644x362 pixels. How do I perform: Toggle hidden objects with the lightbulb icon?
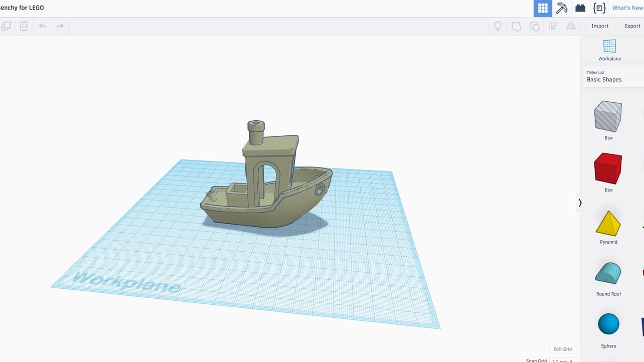click(498, 26)
